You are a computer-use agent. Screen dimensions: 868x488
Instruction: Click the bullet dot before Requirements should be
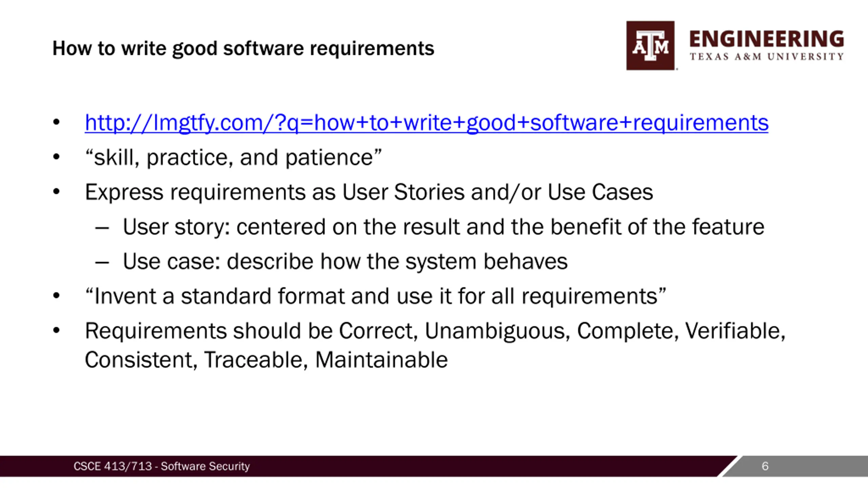tap(56, 330)
